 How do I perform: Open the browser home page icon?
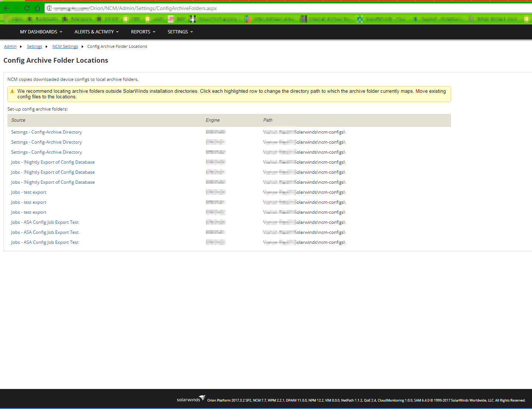[x=37, y=8]
